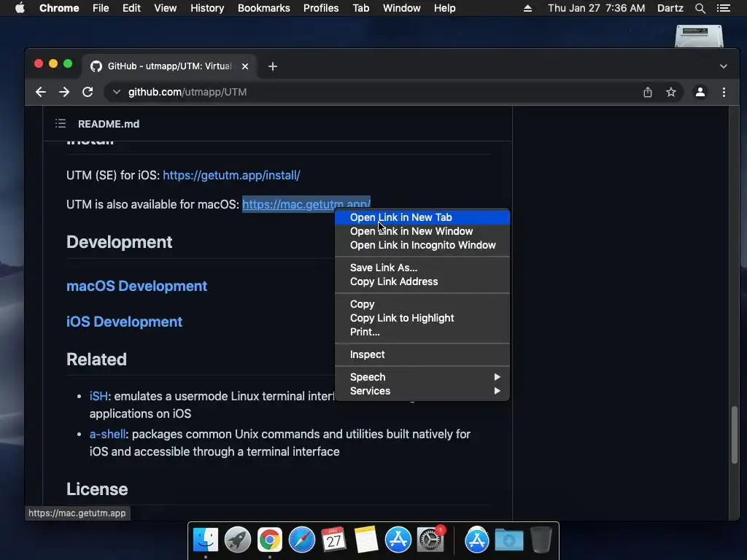
Task: Open the getutm.app/install link
Action: pos(231,175)
